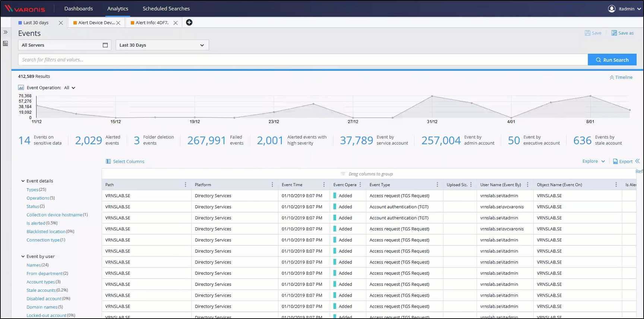
Task: Open calendar icon in All Servers field
Action: [105, 45]
